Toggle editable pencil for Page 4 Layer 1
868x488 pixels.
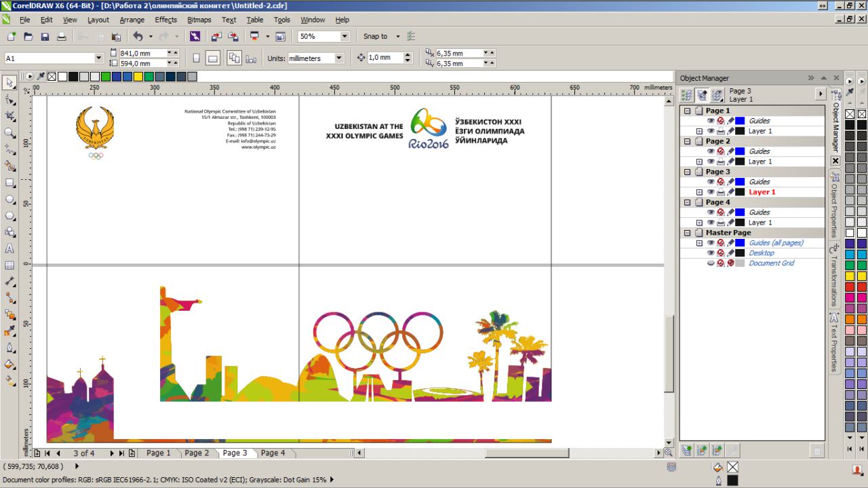coord(731,223)
